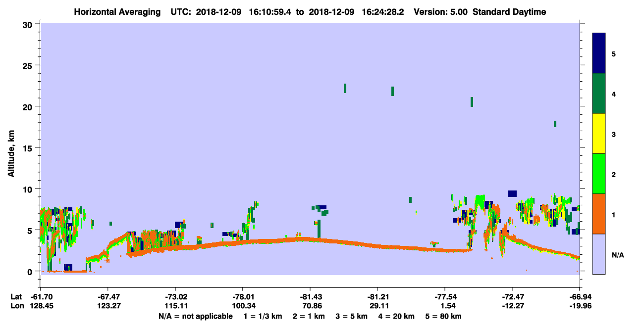Viewport: 644px width, 330px height.
Task: Click the latitude value '-66.94'
Action: 580,297
